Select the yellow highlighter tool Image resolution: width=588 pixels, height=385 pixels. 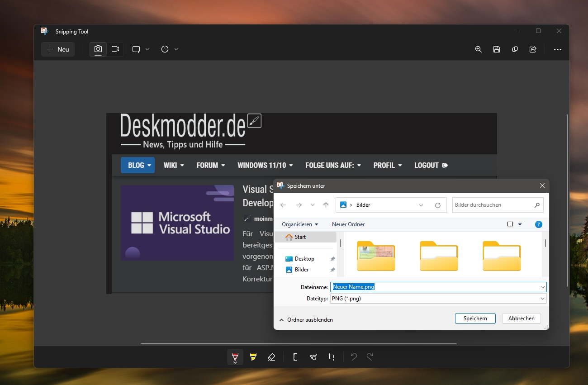tap(253, 357)
